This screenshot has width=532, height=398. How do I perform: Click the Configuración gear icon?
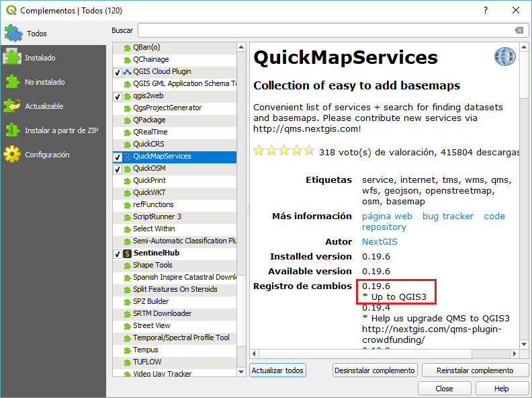[x=12, y=154]
